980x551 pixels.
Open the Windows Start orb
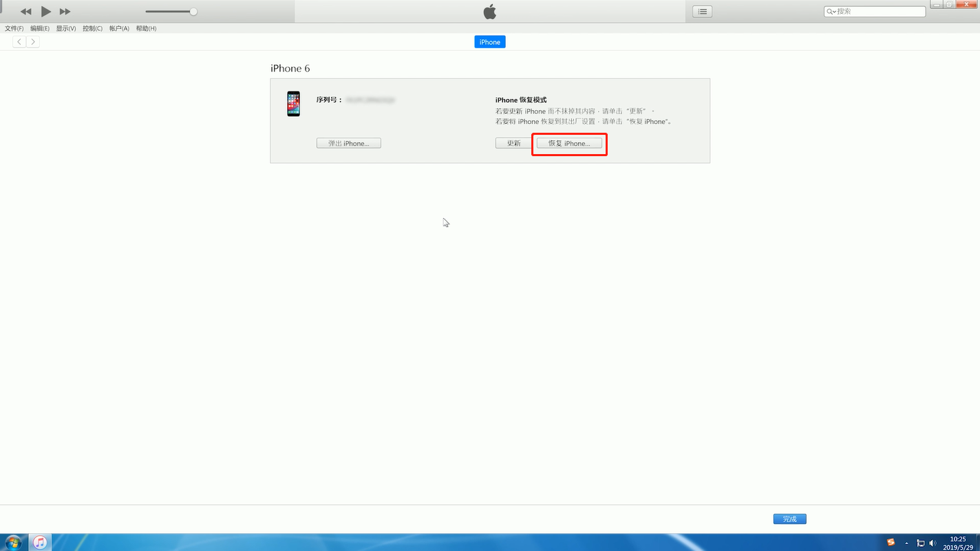[x=13, y=542]
